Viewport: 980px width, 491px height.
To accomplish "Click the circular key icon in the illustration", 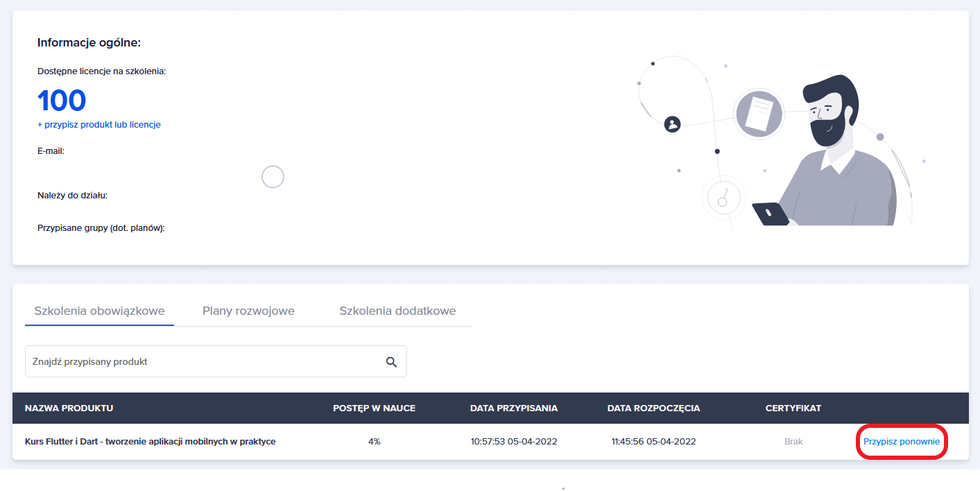I will [x=723, y=198].
